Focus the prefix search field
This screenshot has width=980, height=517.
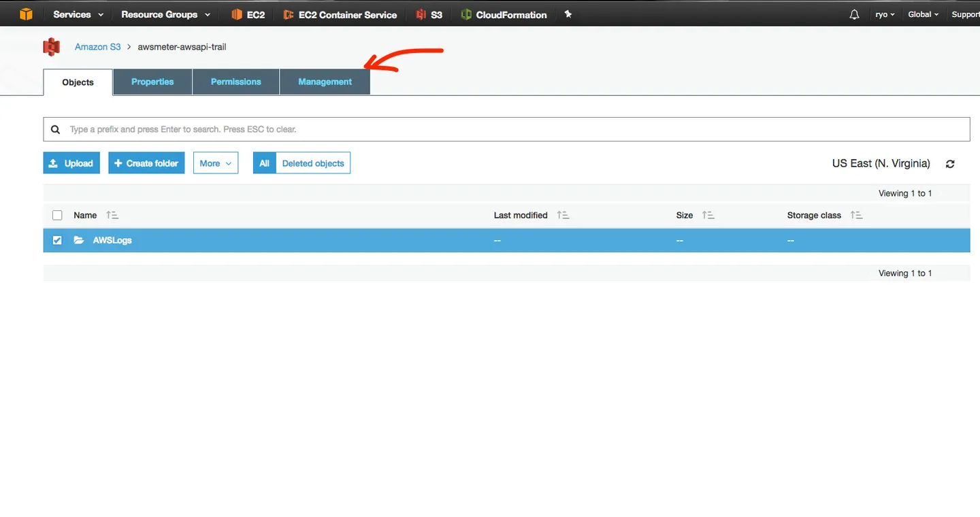(506, 129)
